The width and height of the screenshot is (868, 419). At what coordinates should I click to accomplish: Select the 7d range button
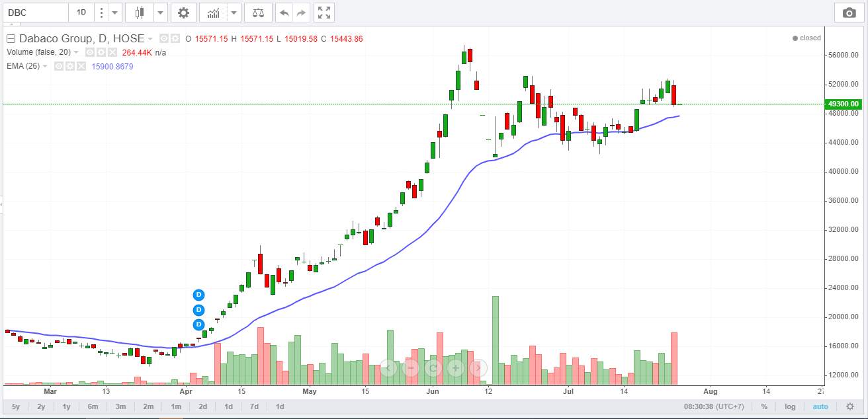click(254, 406)
